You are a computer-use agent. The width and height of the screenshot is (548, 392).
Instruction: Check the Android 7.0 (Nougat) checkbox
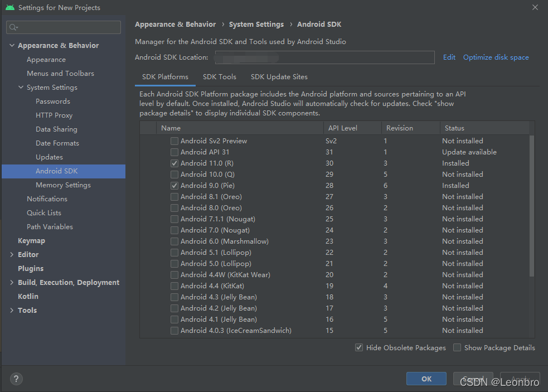(x=174, y=230)
